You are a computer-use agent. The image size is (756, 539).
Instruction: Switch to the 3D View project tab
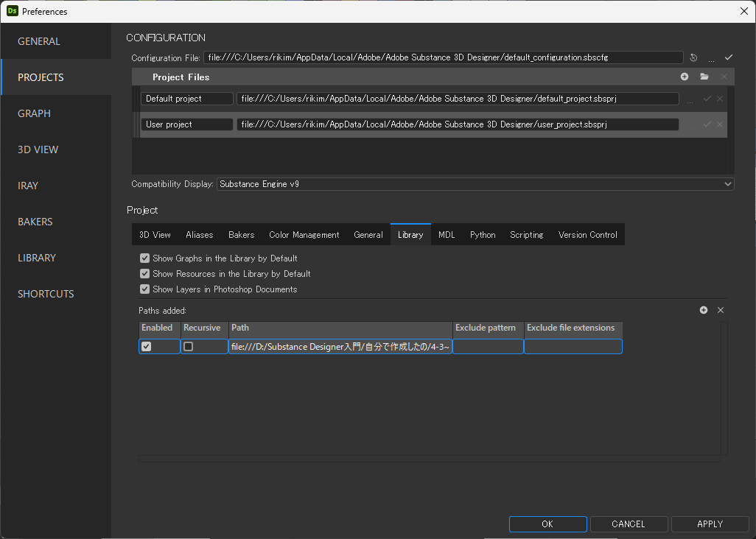[x=155, y=235]
